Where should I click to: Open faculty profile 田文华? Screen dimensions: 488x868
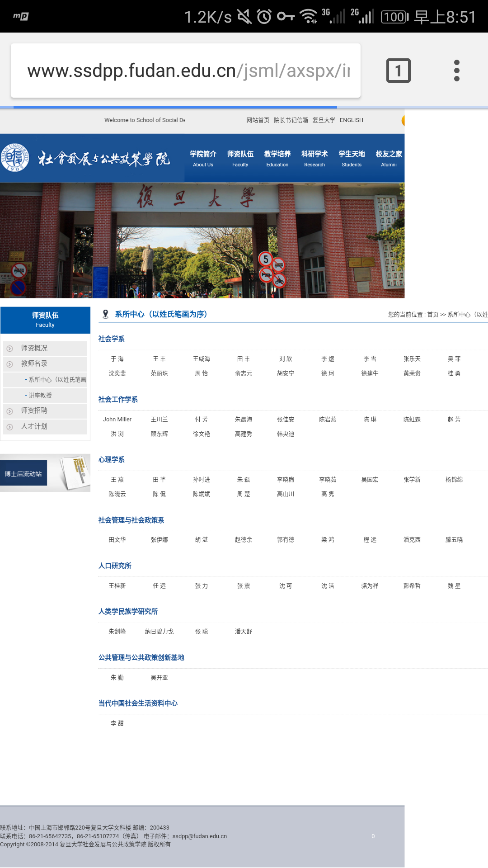(117, 540)
